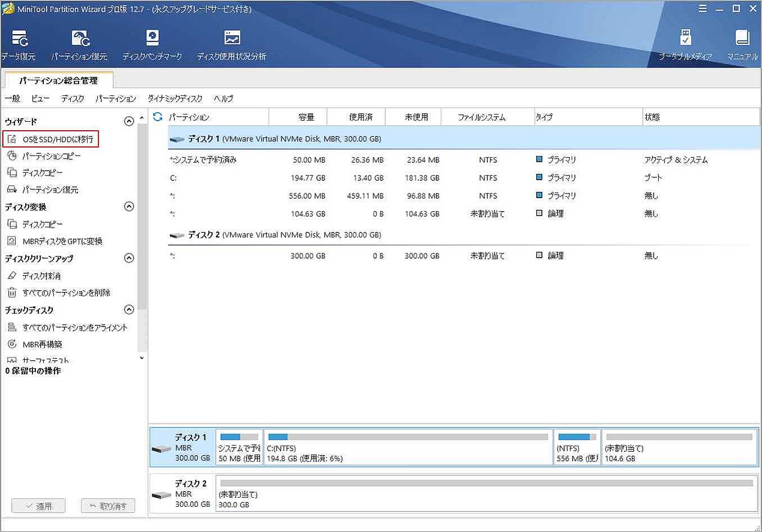Open the ビュー menu
This screenshot has width=762, height=532.
(x=40, y=98)
